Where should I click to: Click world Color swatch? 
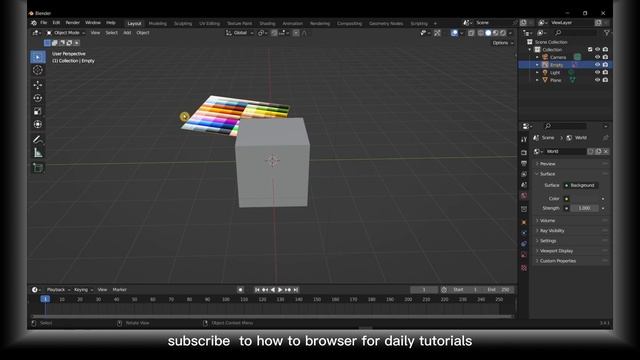pyautogui.click(x=584, y=199)
